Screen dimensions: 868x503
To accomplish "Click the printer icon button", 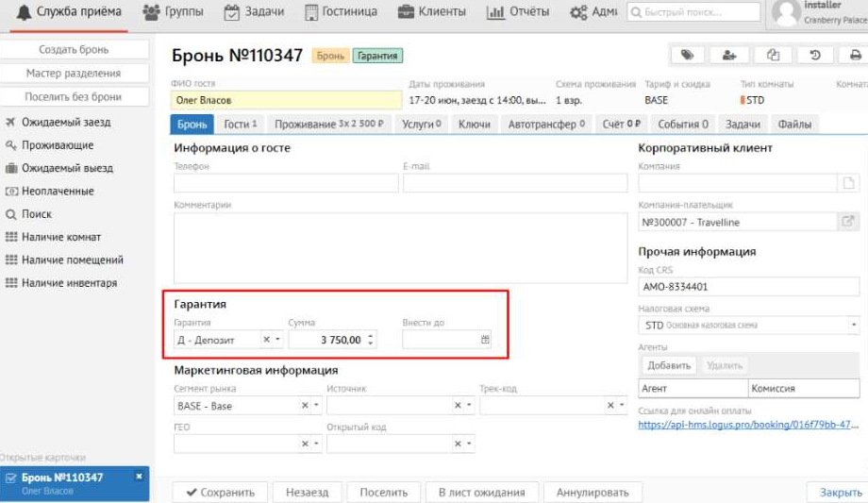I will click(x=854, y=56).
